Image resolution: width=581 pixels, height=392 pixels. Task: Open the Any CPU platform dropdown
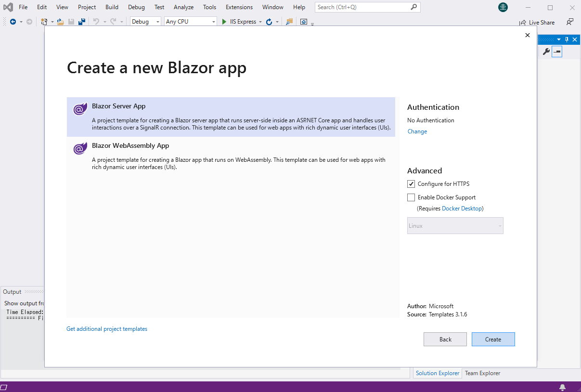(189, 21)
